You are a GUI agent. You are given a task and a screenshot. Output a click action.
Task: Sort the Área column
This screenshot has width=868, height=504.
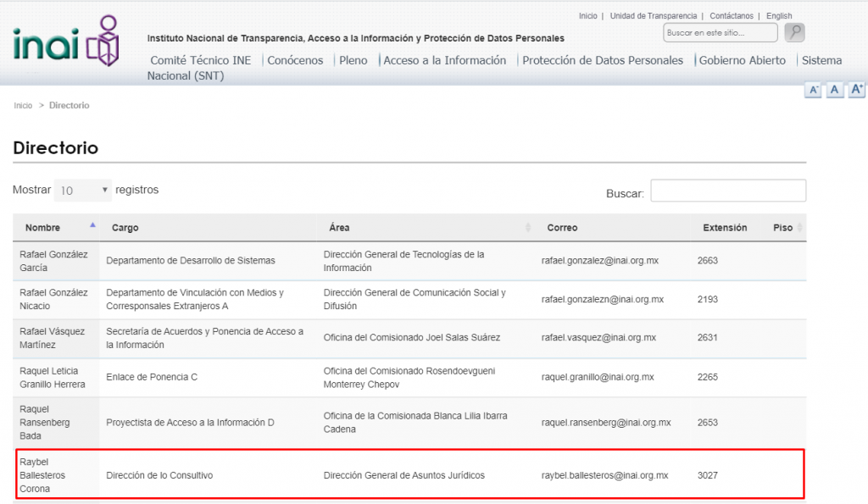point(528,228)
